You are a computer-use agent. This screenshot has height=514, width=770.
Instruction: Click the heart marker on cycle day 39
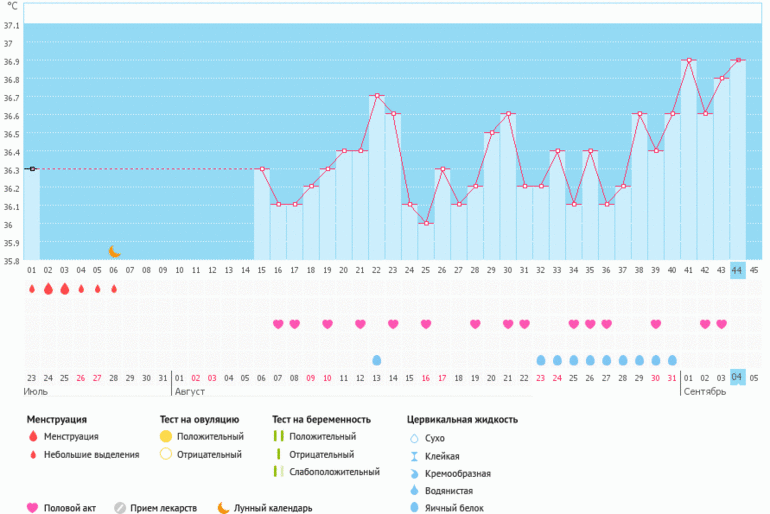pos(656,324)
